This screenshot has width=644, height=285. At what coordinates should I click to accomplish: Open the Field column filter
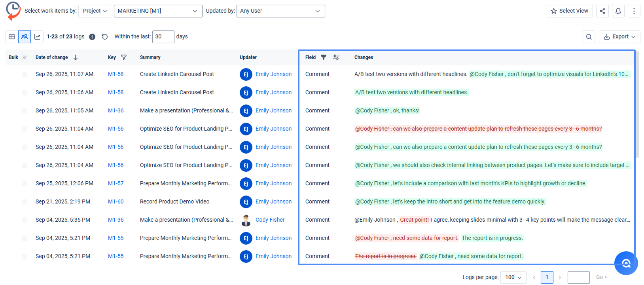point(323,57)
